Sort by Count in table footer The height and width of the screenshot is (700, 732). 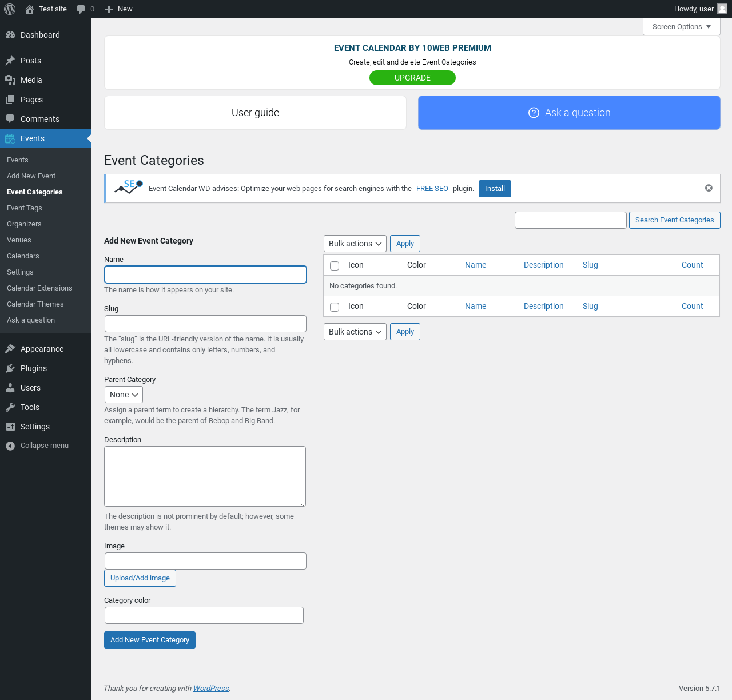[692, 307]
